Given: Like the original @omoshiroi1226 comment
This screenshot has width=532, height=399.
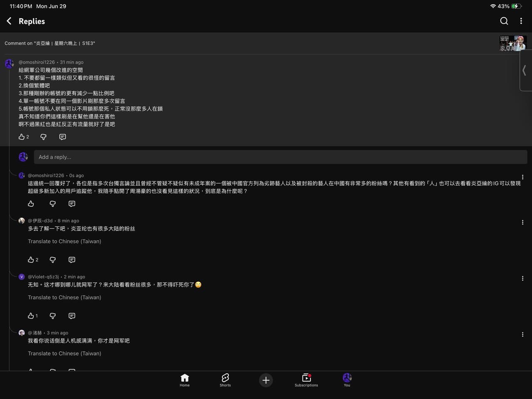Looking at the screenshot, I should [22, 137].
